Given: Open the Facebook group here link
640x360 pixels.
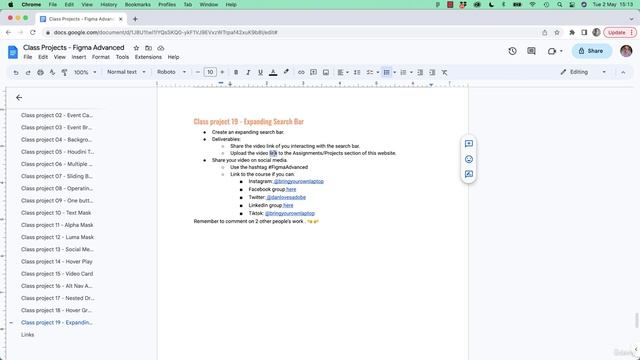Looking at the screenshot, I should tap(291, 189).
